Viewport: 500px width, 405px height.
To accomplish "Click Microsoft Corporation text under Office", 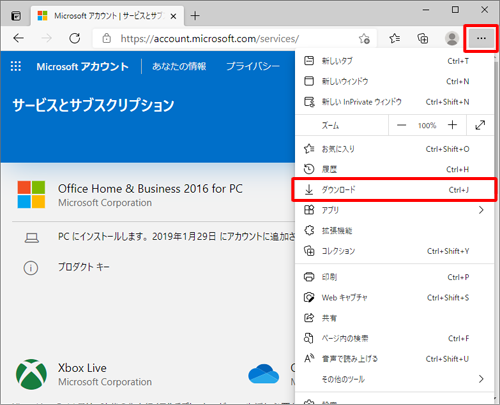I will click(x=105, y=203).
